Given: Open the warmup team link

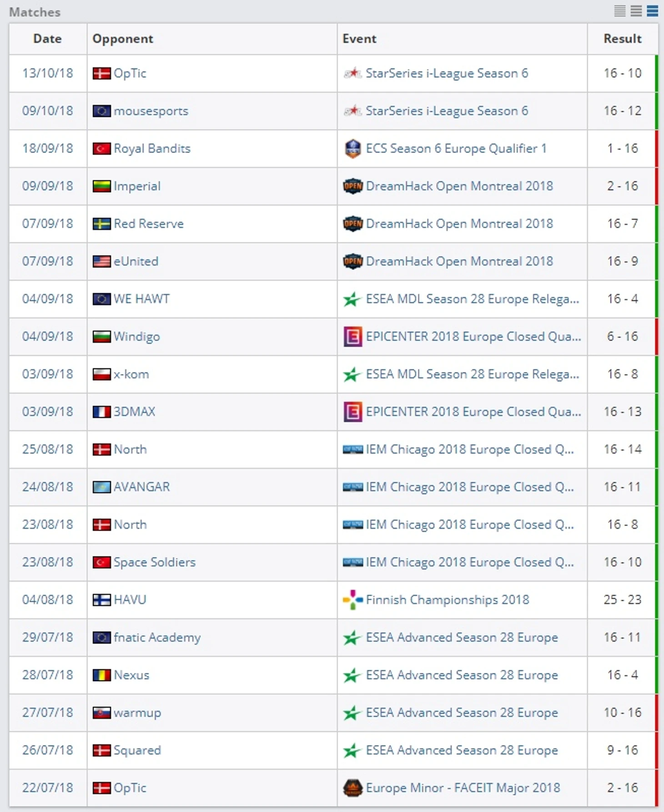Looking at the screenshot, I should pyautogui.click(x=137, y=713).
